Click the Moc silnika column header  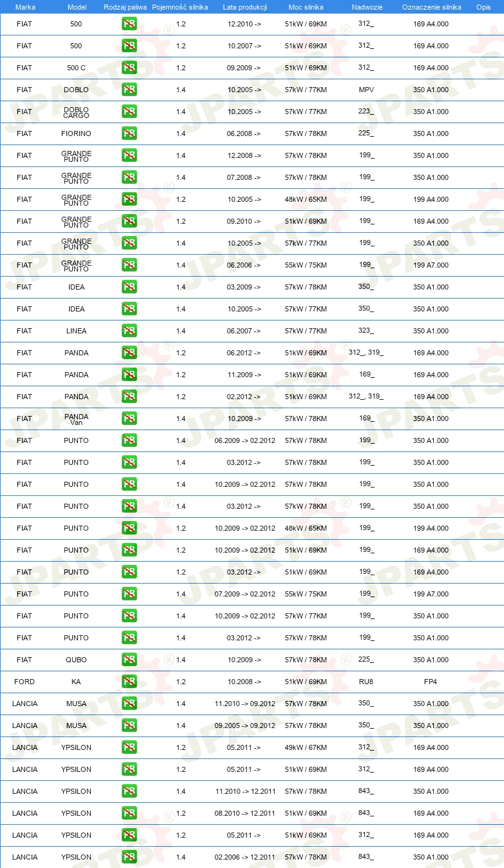[x=306, y=7]
